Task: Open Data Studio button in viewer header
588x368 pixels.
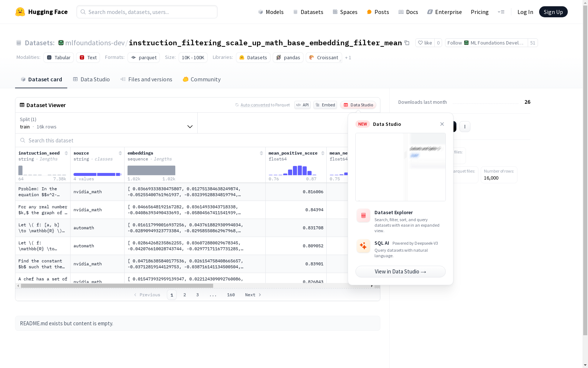Action: pos(358,105)
